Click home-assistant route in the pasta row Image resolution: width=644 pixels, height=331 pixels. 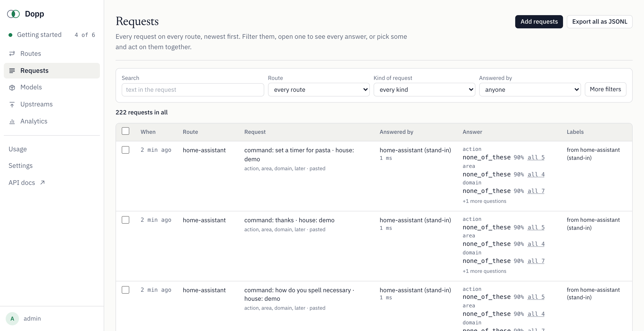click(204, 150)
